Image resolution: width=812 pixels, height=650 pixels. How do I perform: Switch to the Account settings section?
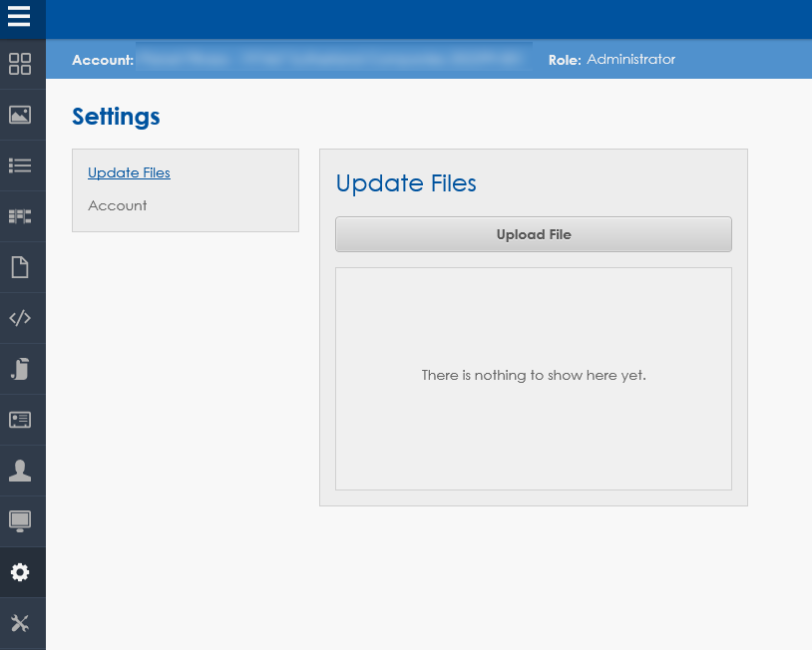[x=117, y=205]
